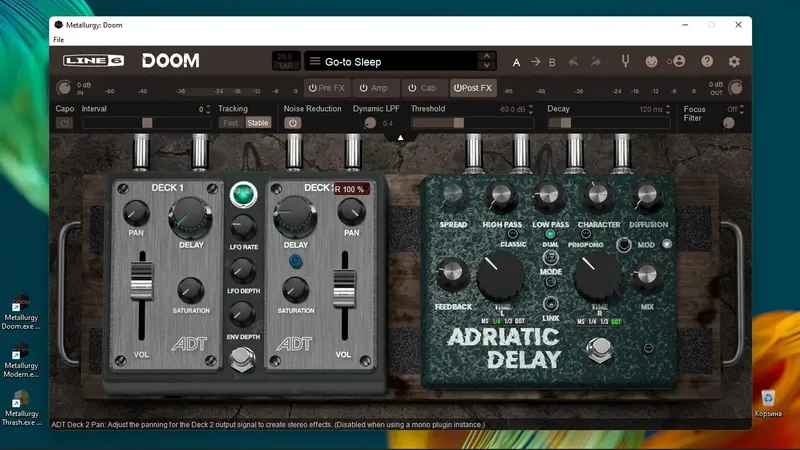This screenshot has width=800, height=450.
Task: Set Time R to 1/4
Action: 592,322
